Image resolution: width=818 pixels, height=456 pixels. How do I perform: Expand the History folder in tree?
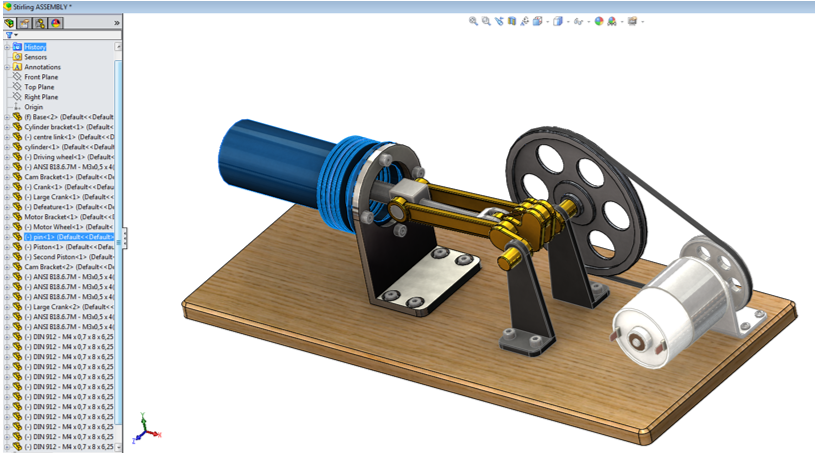click(x=6, y=47)
